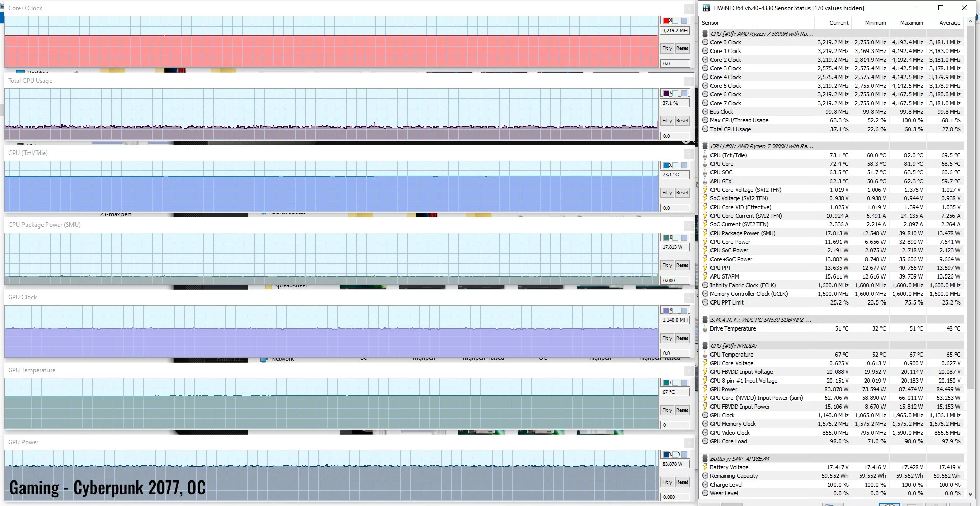This screenshot has height=506, width=980.
Task: Click the lightning icon beside Battery Voltage
Action: pos(705,467)
